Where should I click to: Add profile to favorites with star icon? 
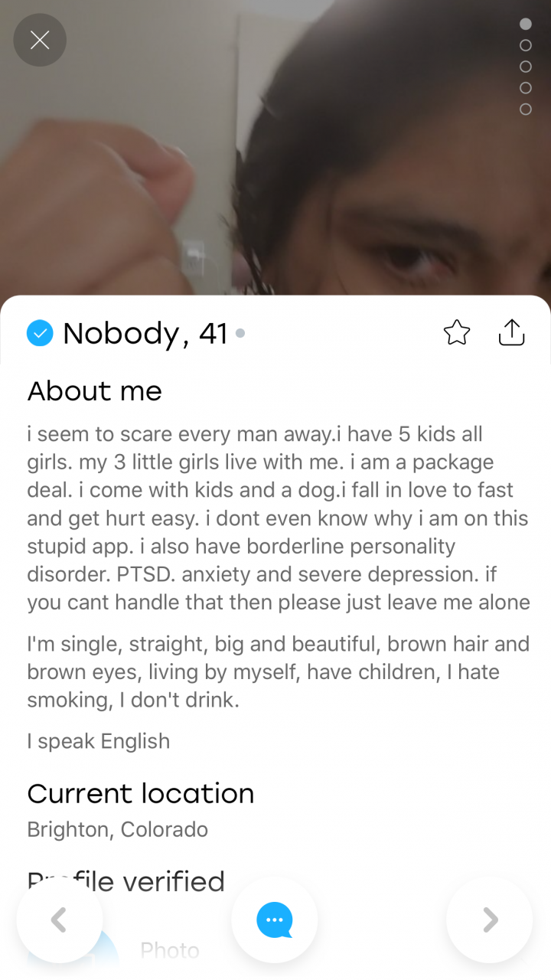(457, 333)
